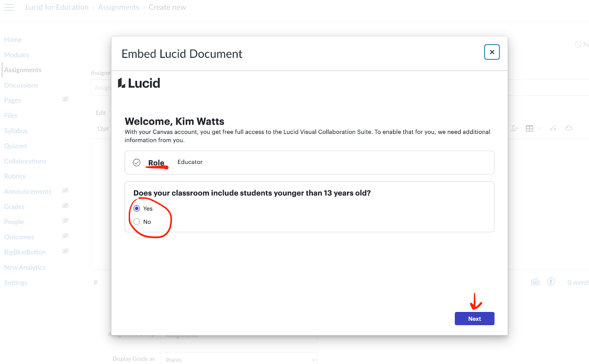Click hidden-eye icon next to BigBlueButton
589x364 pixels.
tap(66, 251)
